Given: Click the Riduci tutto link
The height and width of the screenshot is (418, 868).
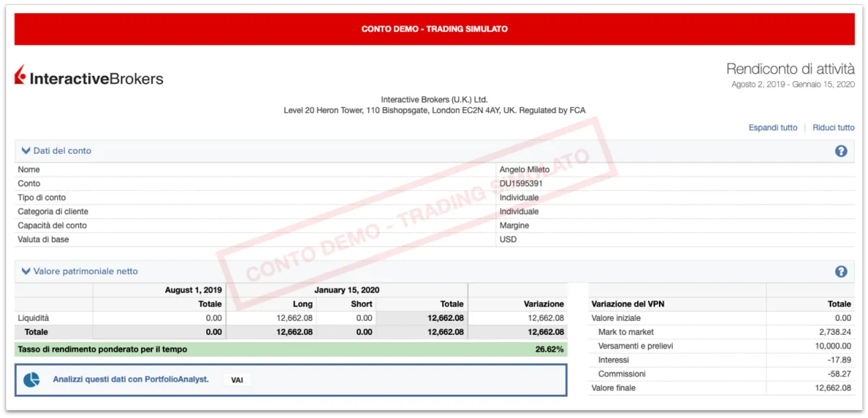Looking at the screenshot, I should tap(833, 127).
